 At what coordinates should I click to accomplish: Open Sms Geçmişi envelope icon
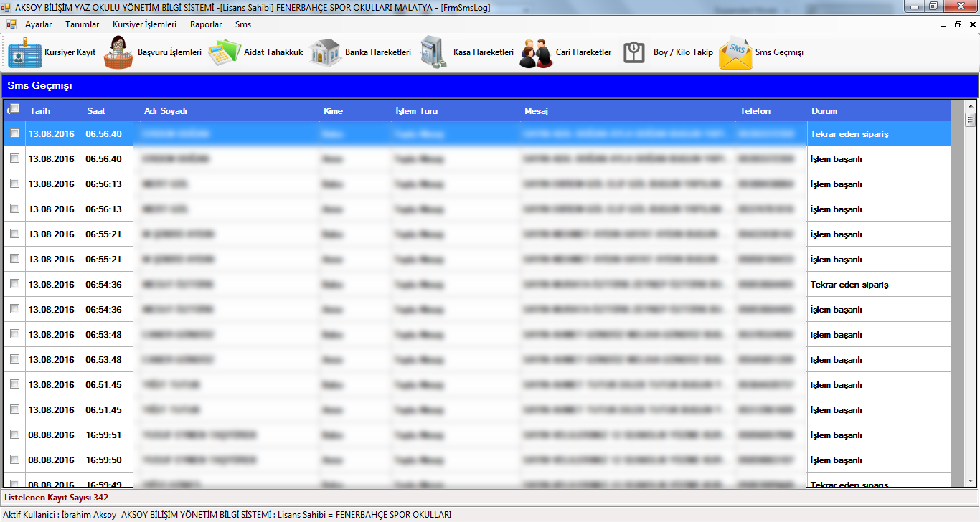(x=736, y=53)
